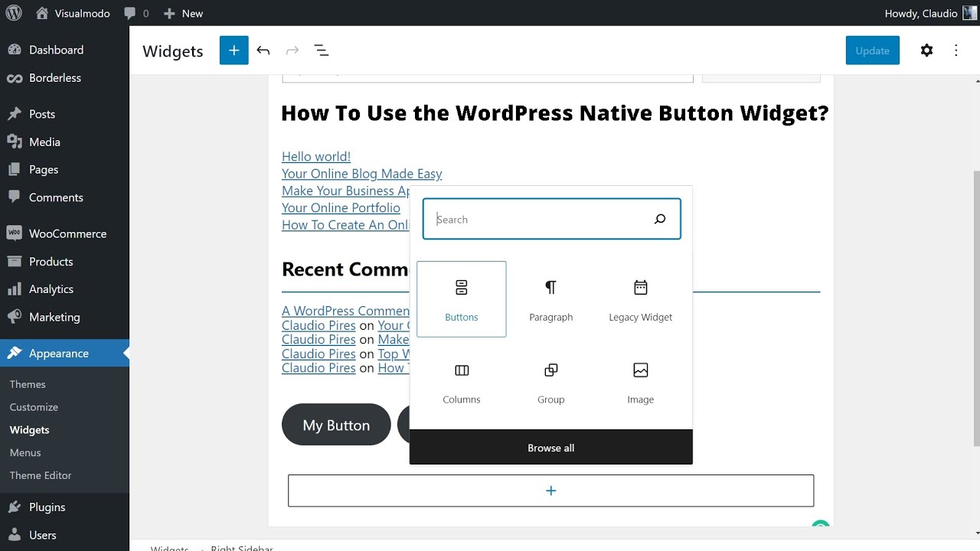Click Browse all blocks
Screen dimensions: 980x551
coord(551,448)
